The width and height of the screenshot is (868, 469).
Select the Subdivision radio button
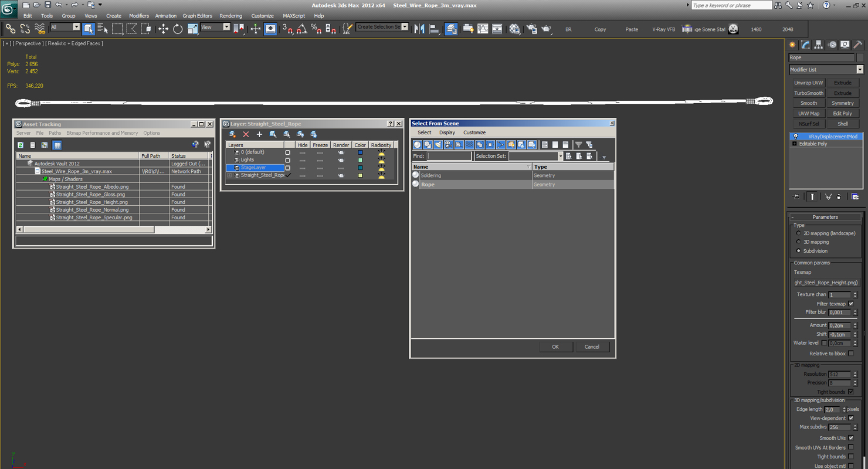coord(799,251)
